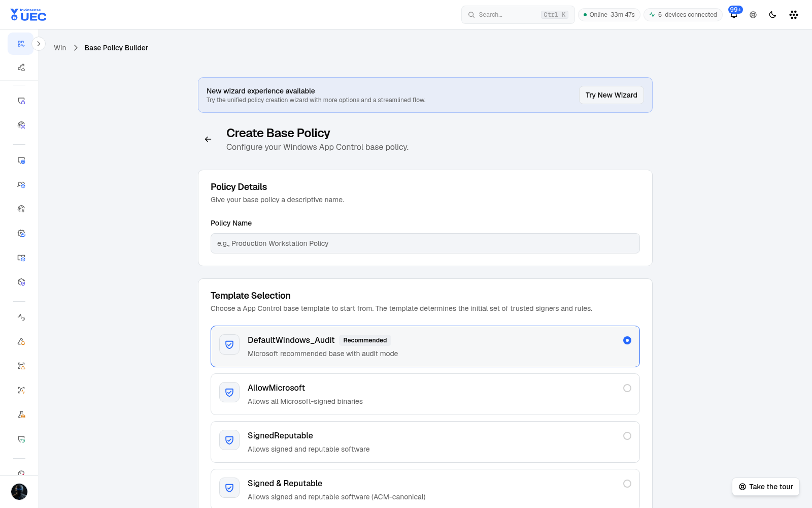This screenshot has width=812, height=508.
Task: Click the Invinsense UEC logo
Action: [28, 15]
